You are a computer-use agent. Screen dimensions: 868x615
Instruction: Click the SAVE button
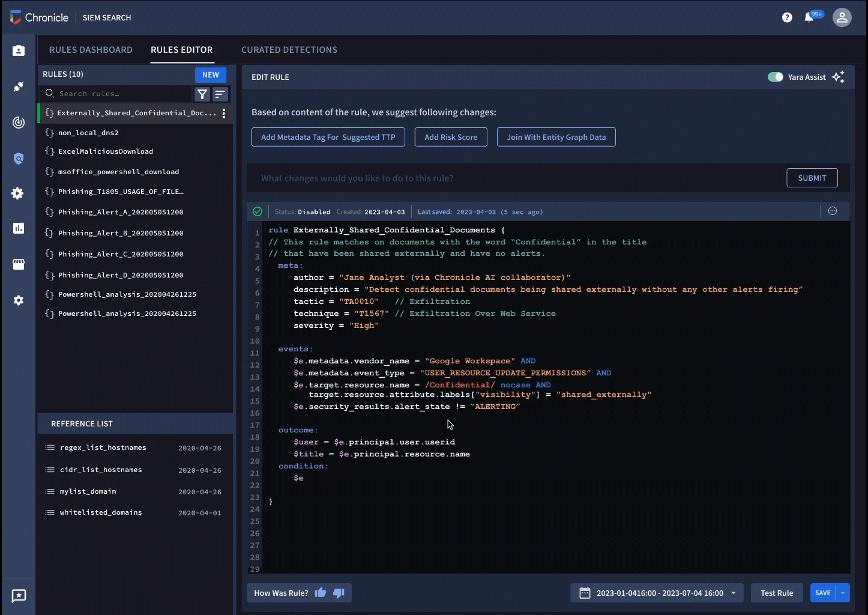[x=823, y=593]
